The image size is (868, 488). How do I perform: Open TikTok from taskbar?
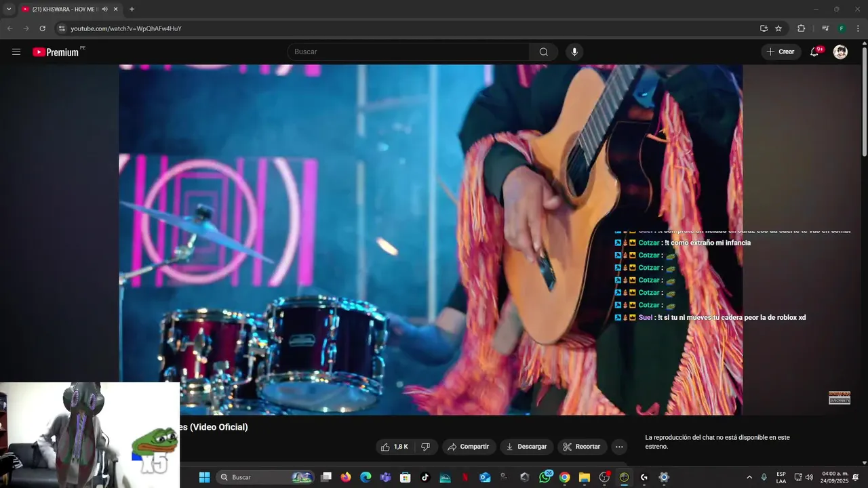[x=425, y=477]
